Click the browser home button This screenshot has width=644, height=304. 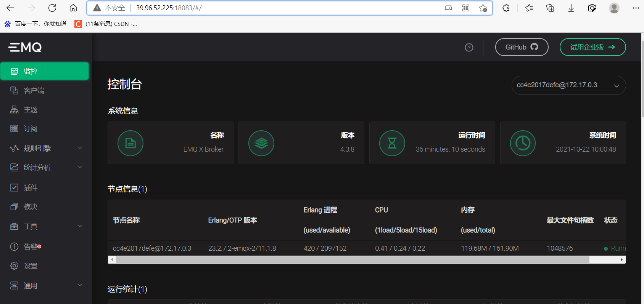[x=73, y=8]
